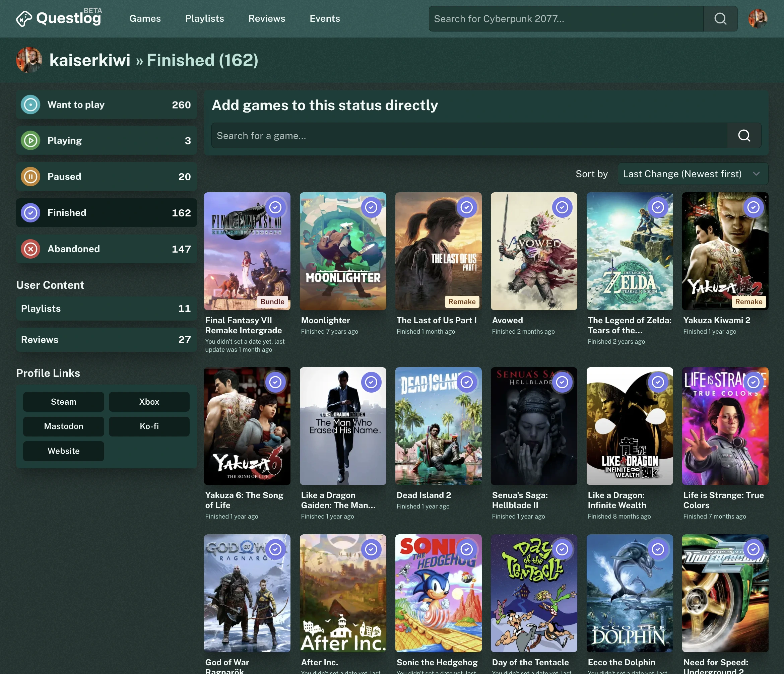Open the Avowed cover art
Image resolution: width=784 pixels, height=674 pixels.
pos(534,251)
